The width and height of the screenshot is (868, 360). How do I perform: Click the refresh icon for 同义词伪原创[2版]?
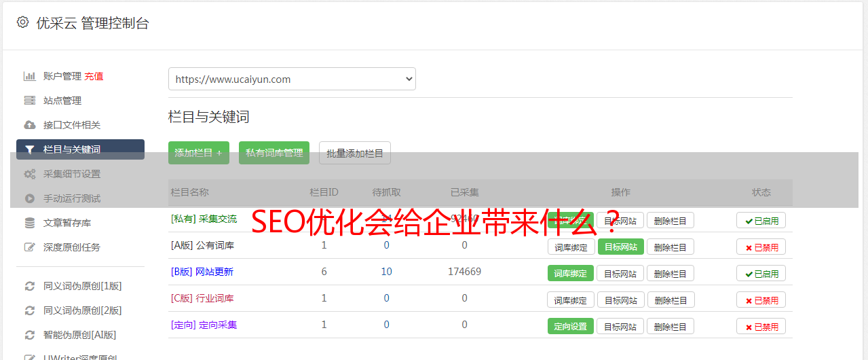pyautogui.click(x=29, y=310)
